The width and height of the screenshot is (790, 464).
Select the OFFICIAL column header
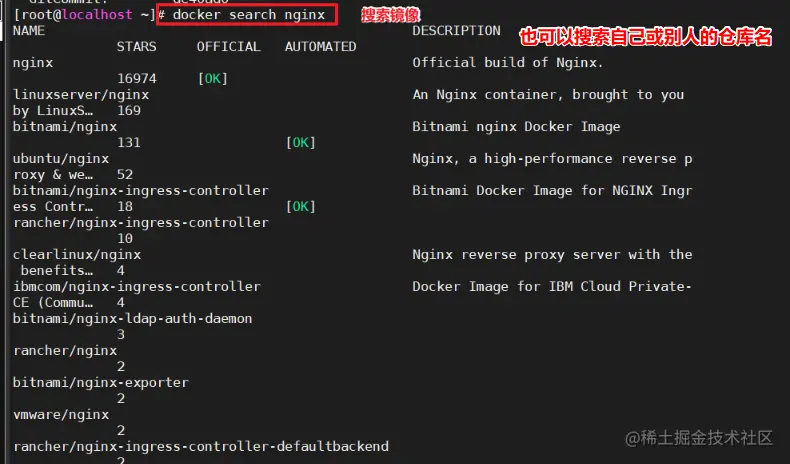point(229,47)
